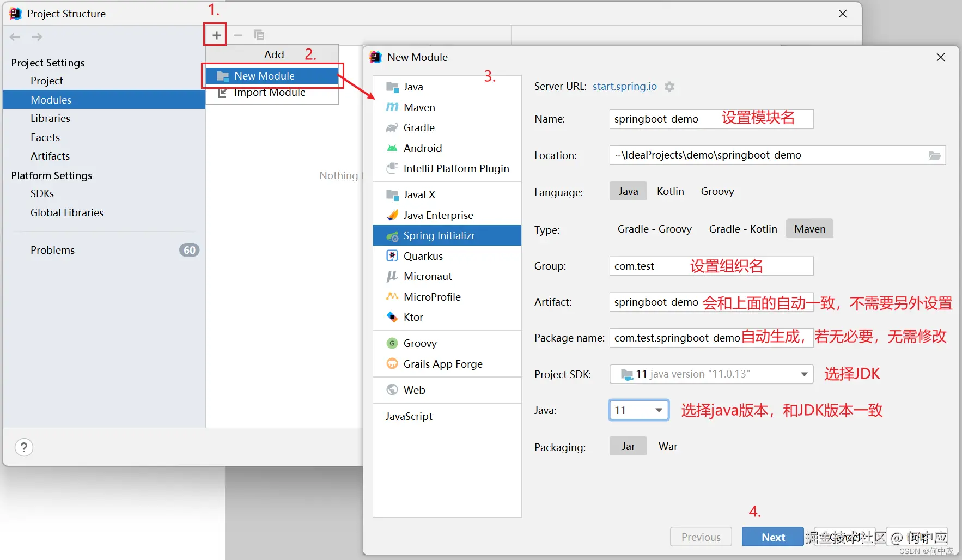Close the New Module dialog

click(x=941, y=57)
